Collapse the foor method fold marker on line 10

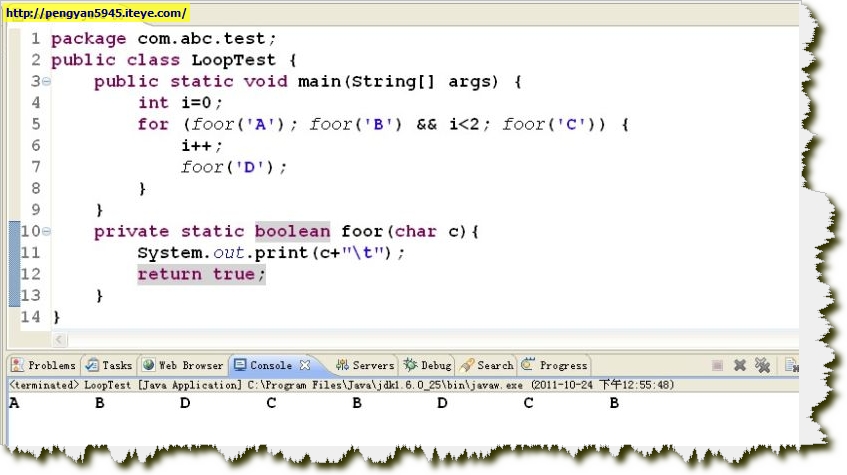coord(46,231)
